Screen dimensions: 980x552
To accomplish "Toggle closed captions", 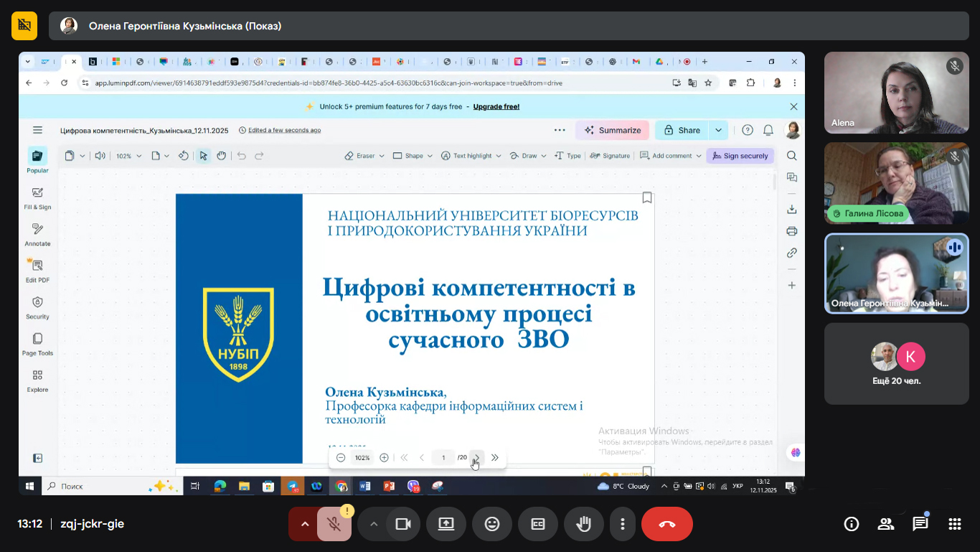I will tap(538, 524).
